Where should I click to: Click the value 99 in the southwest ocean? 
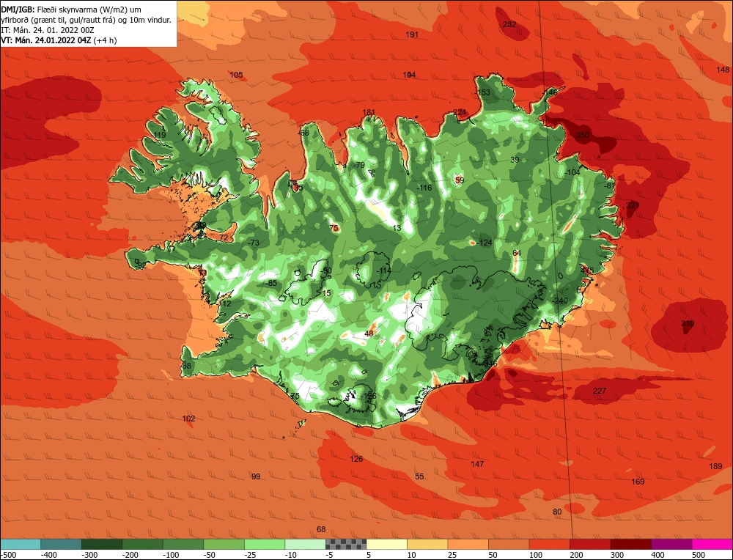256,476
